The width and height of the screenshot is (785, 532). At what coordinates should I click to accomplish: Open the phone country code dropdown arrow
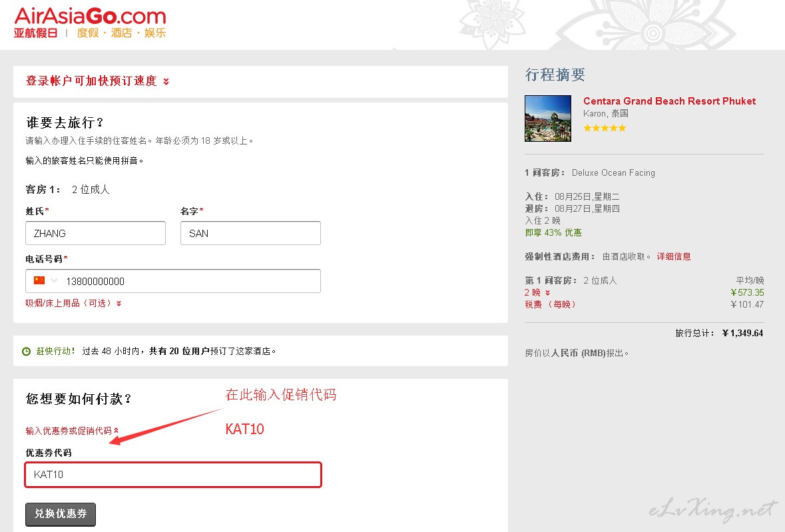tap(54, 281)
